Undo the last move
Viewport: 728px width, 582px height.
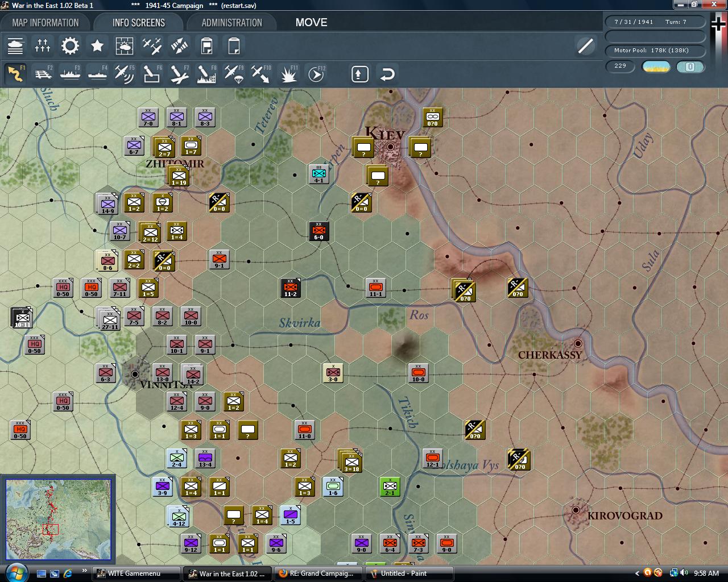[x=387, y=74]
